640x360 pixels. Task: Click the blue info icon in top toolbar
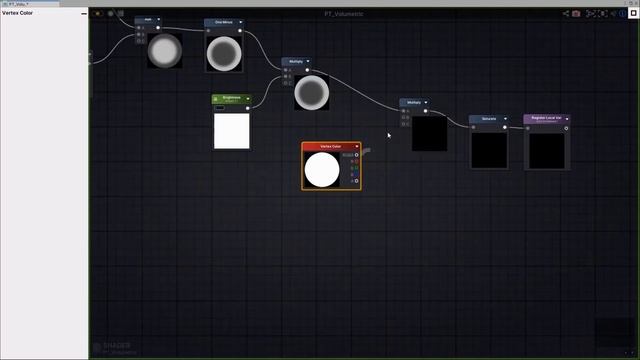tap(622, 13)
